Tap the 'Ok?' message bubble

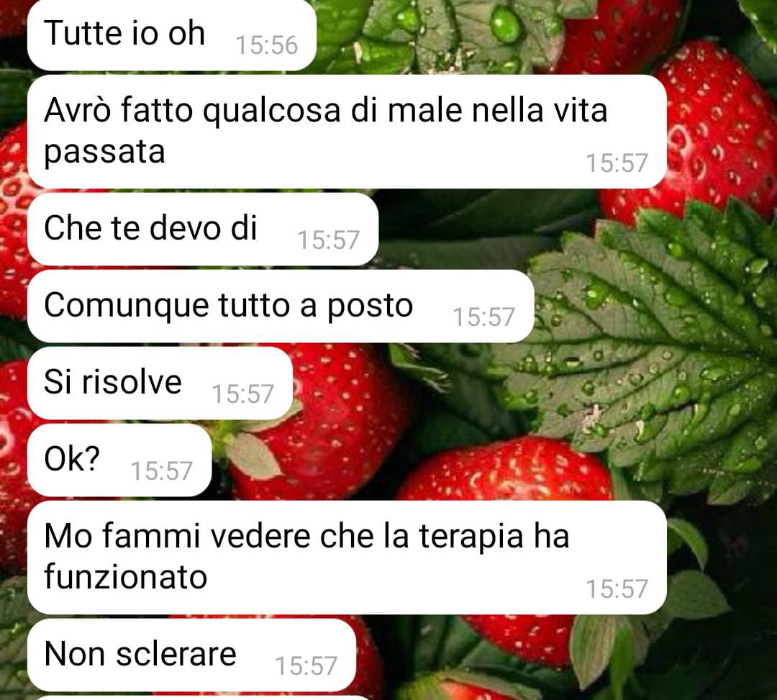click(x=119, y=460)
